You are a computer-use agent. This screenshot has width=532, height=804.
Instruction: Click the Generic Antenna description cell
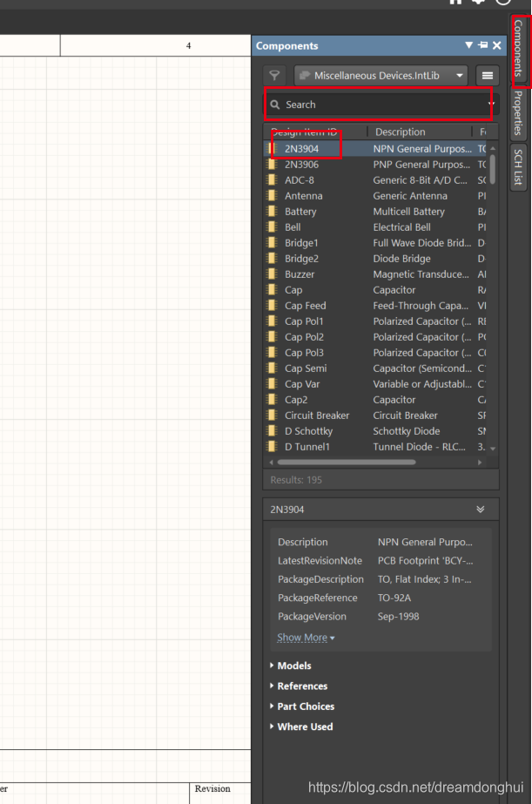(410, 196)
